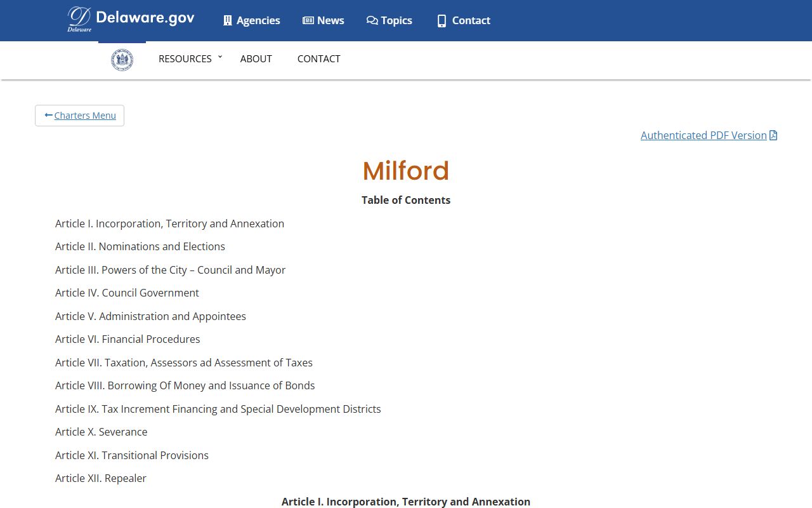Jump to Article II. Nominations and Elections
This screenshot has width=812, height=508.
[x=140, y=246]
